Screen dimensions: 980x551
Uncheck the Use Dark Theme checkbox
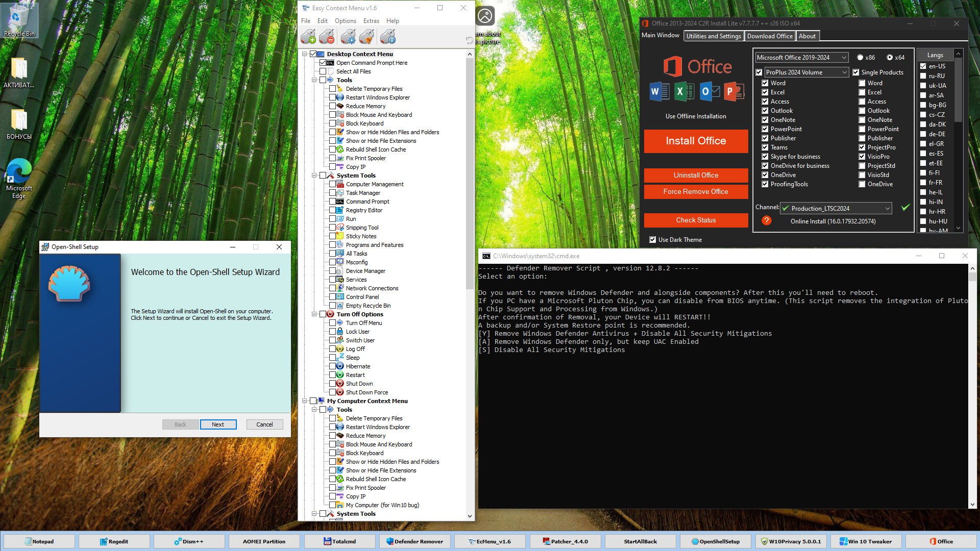click(652, 239)
